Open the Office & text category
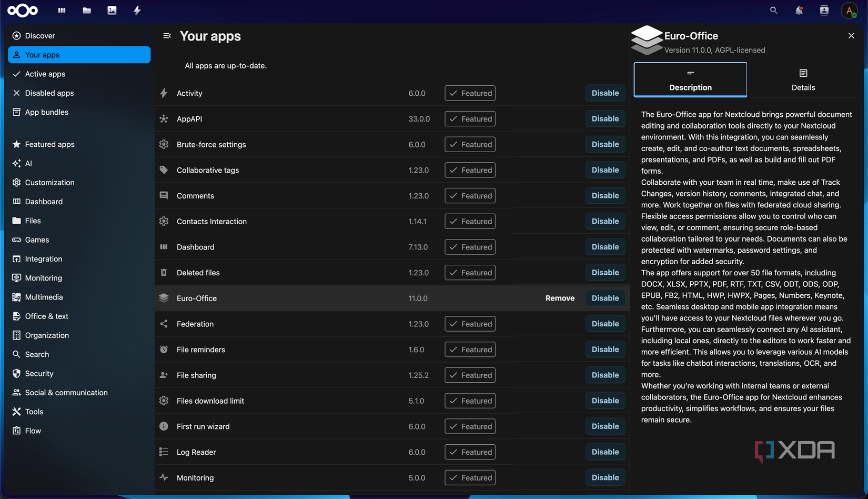868x499 pixels. [79, 316]
